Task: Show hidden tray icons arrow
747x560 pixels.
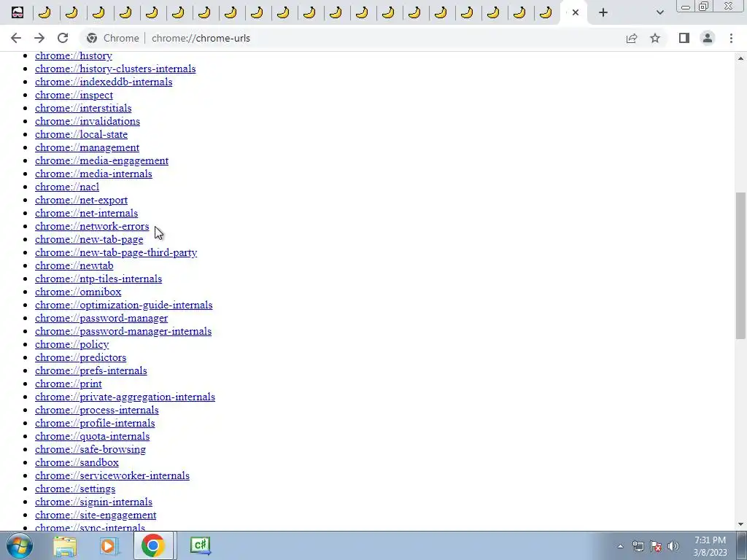Action: click(x=620, y=546)
